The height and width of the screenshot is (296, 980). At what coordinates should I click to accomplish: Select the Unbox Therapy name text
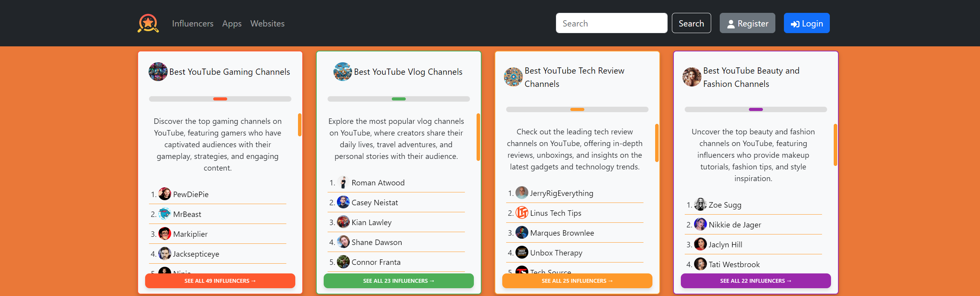click(556, 253)
